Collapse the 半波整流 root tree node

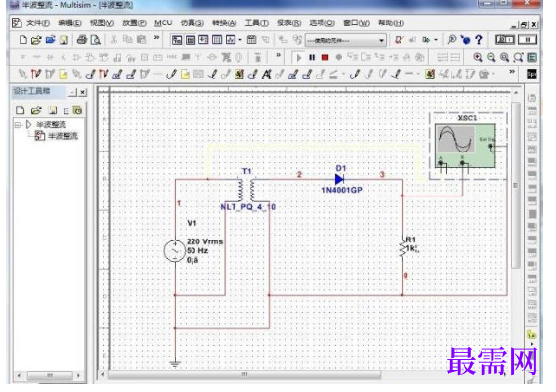coord(18,125)
